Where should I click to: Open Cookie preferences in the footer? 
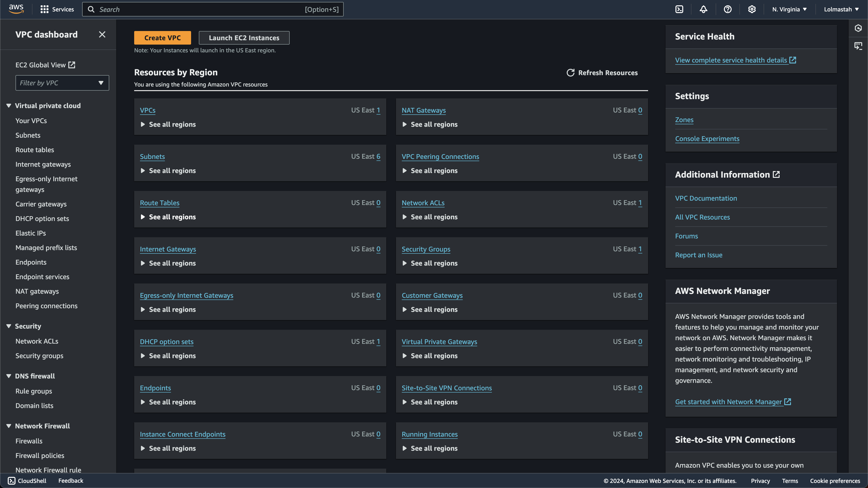click(x=835, y=481)
